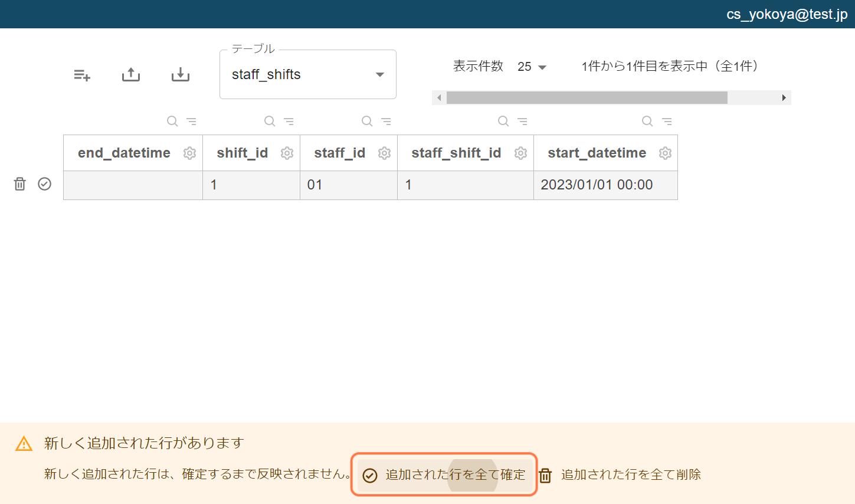Open settings gear for end_datetime column
Image resolution: width=855 pixels, height=504 pixels.
[x=189, y=153]
